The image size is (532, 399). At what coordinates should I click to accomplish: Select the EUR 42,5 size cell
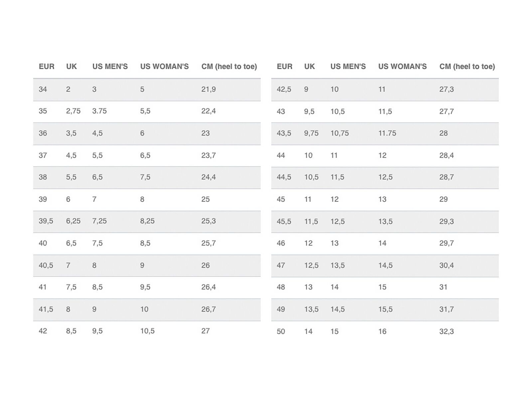(x=284, y=89)
